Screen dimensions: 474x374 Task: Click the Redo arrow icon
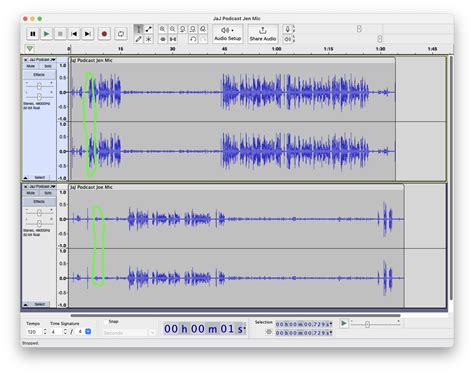(x=203, y=39)
